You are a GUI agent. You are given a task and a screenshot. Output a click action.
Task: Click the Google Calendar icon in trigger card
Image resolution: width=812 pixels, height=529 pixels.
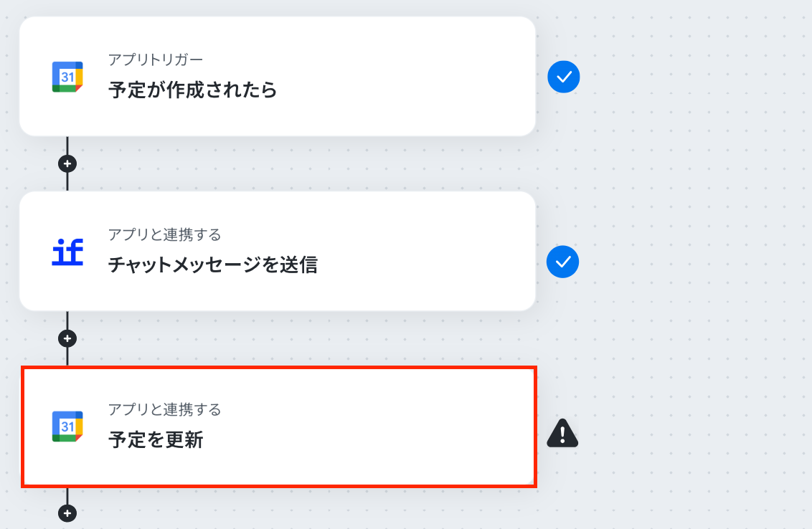tap(67, 77)
